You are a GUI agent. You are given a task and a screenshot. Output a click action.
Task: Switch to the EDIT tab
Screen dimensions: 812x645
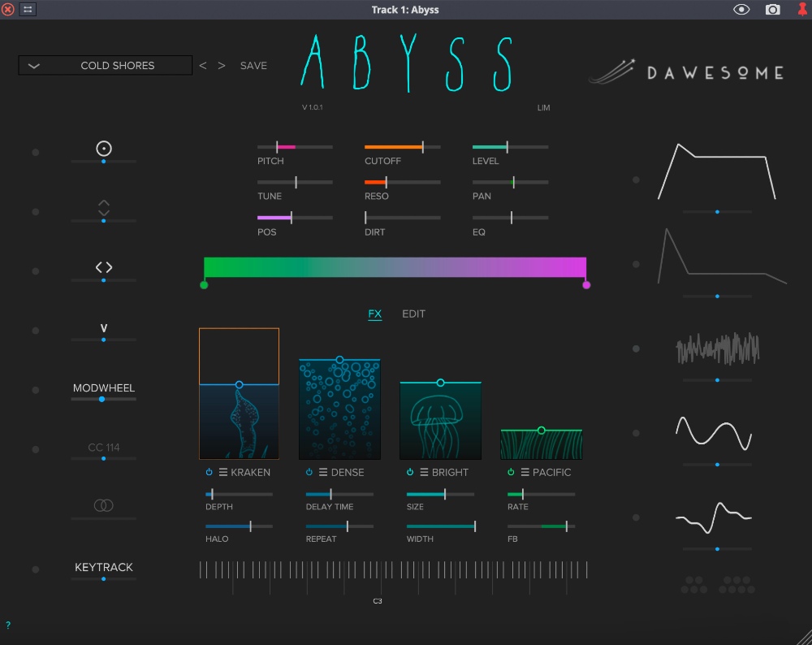(413, 314)
